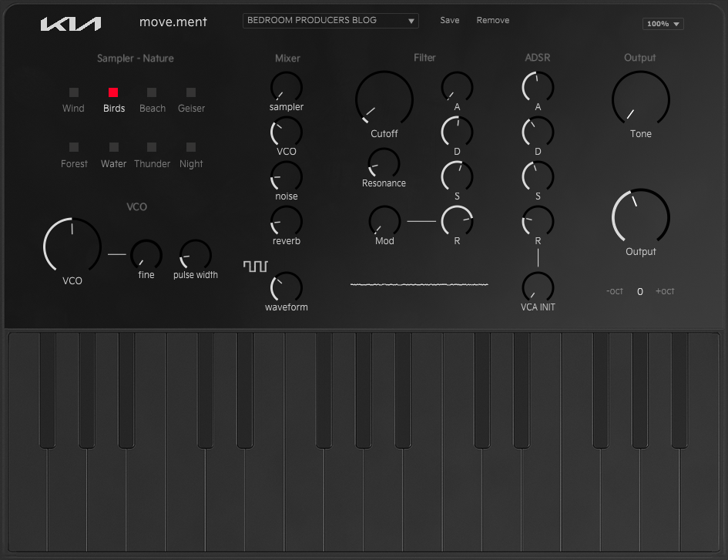Toggle the Thunder sample on

tap(152, 147)
